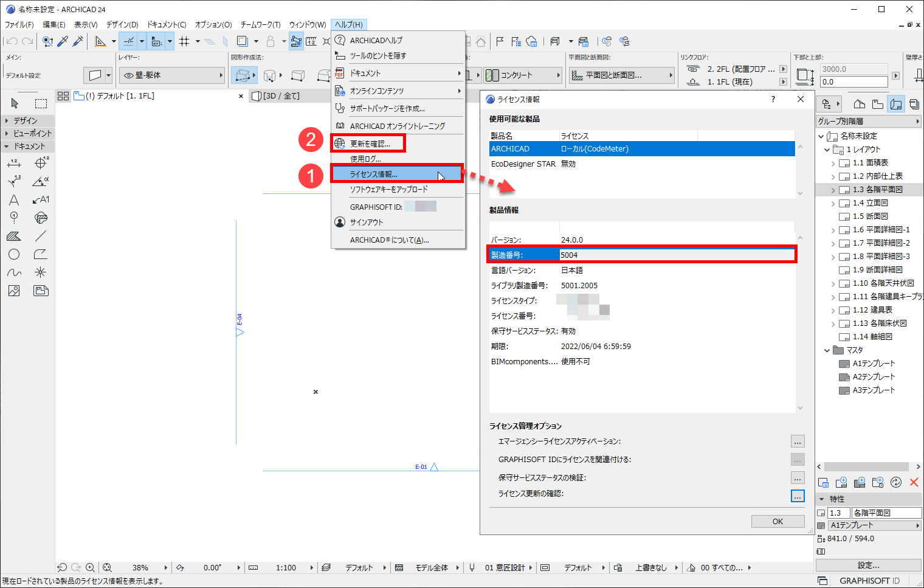Toggle coordinate XY tracker button
The height and width of the screenshot is (588, 924).
(x=157, y=41)
